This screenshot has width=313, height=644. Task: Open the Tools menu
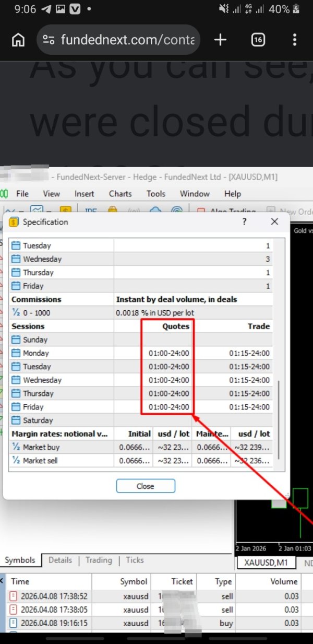155,194
